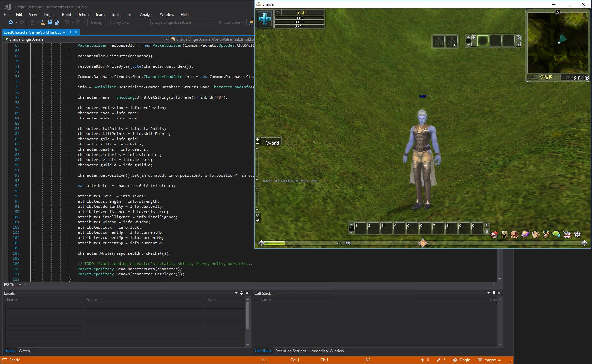
Task: Open the gear options icon in game
Action: point(577,234)
